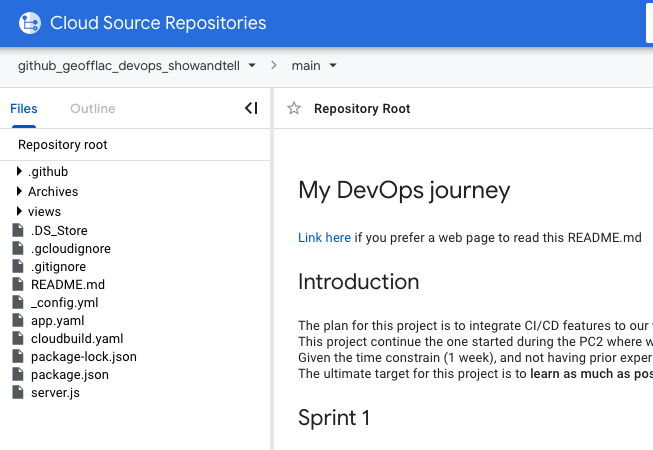Click the file icon beside server.js
The width and height of the screenshot is (653, 450).
tap(18, 392)
